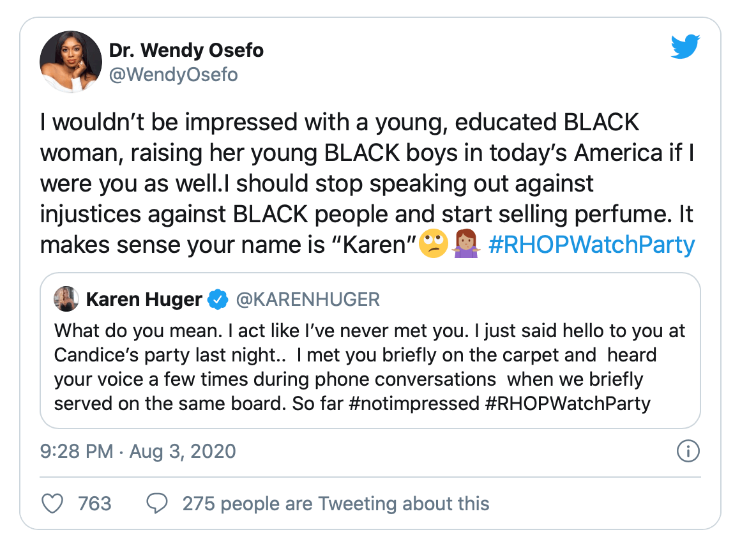Open the 9:28 PM · Aug 3, 2020 timestamp
This screenshot has height=539, width=756.
[138, 452]
